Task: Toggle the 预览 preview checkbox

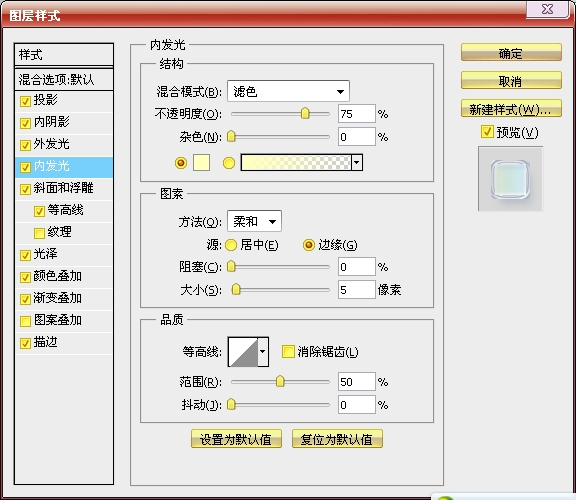Action: [x=487, y=132]
